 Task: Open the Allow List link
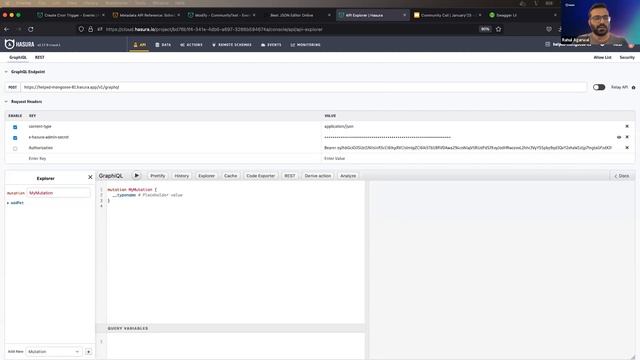602,58
